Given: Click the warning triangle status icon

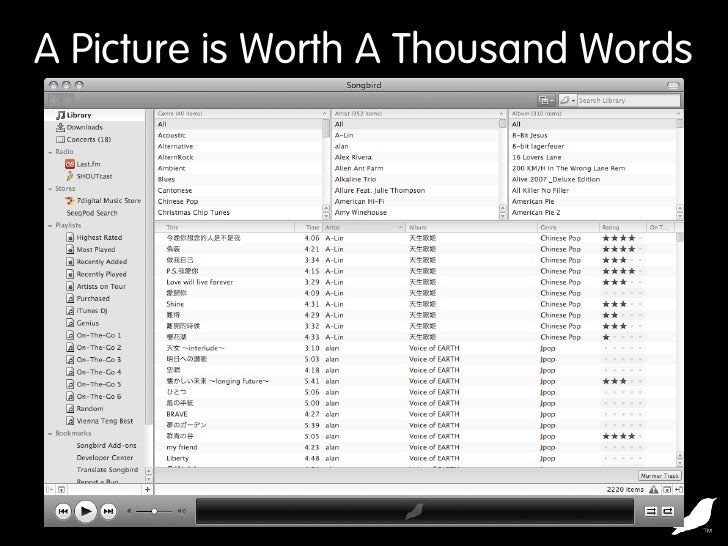Looking at the screenshot, I should (x=654, y=489).
